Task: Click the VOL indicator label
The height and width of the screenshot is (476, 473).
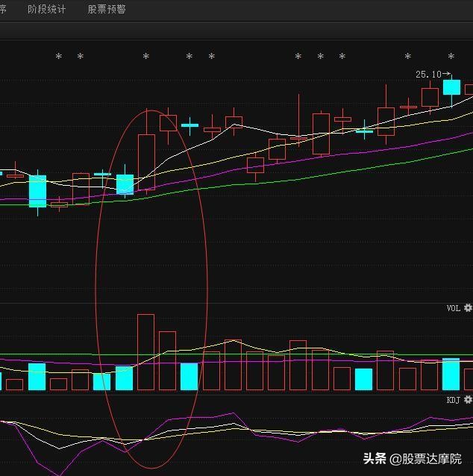Action: [454, 308]
